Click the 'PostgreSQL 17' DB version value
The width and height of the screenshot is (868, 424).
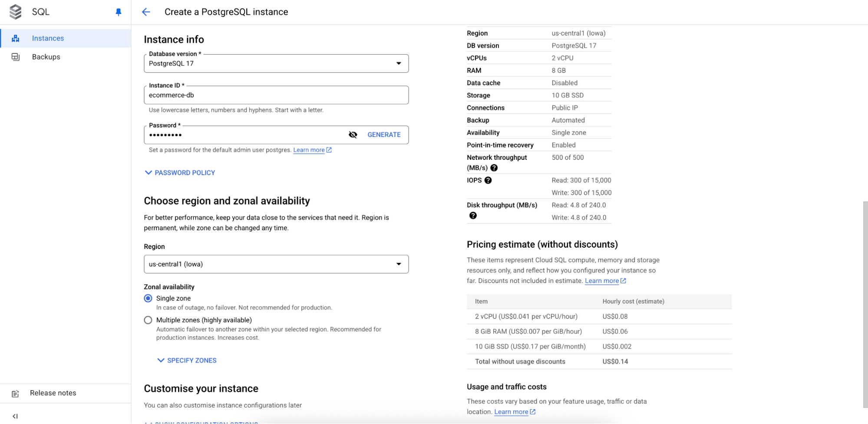point(574,46)
